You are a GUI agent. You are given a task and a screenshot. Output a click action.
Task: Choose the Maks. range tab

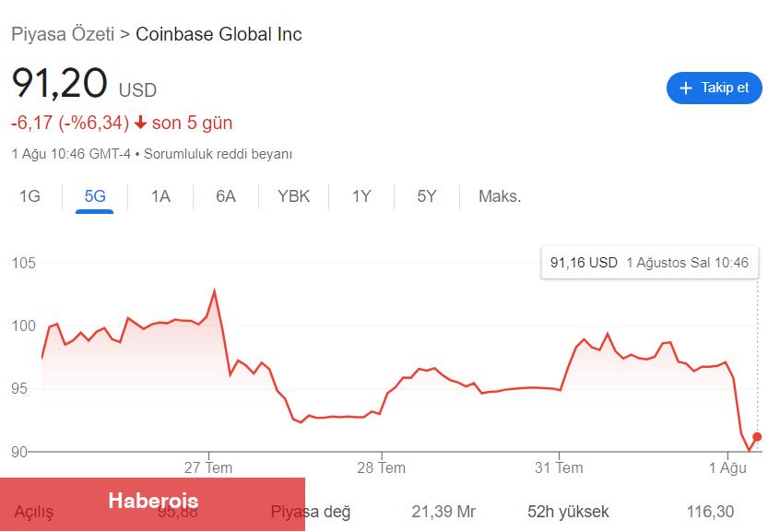[x=500, y=196]
